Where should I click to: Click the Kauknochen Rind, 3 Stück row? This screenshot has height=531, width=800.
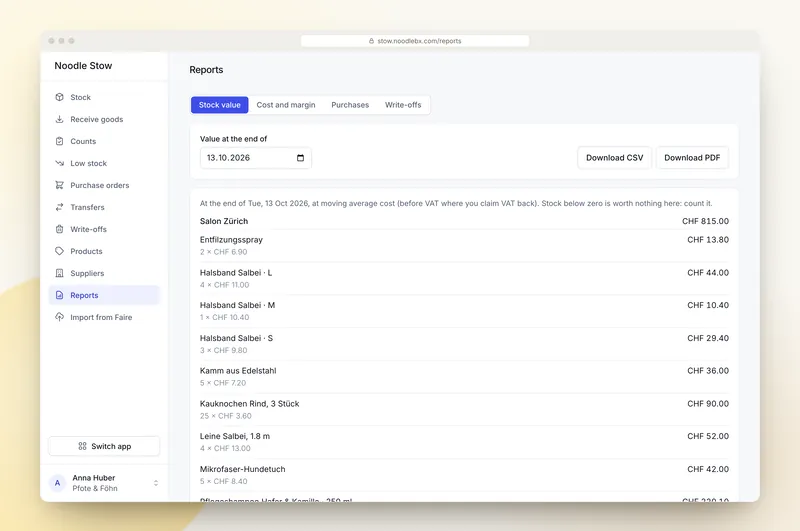(464, 409)
